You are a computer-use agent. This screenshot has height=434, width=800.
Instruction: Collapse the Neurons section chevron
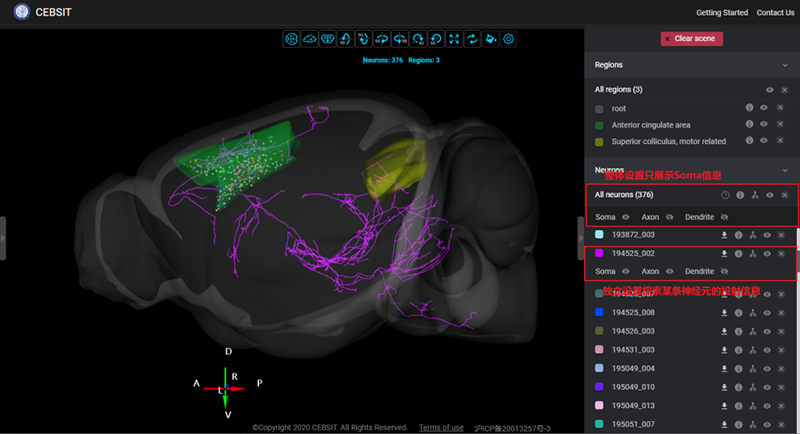tap(785, 170)
